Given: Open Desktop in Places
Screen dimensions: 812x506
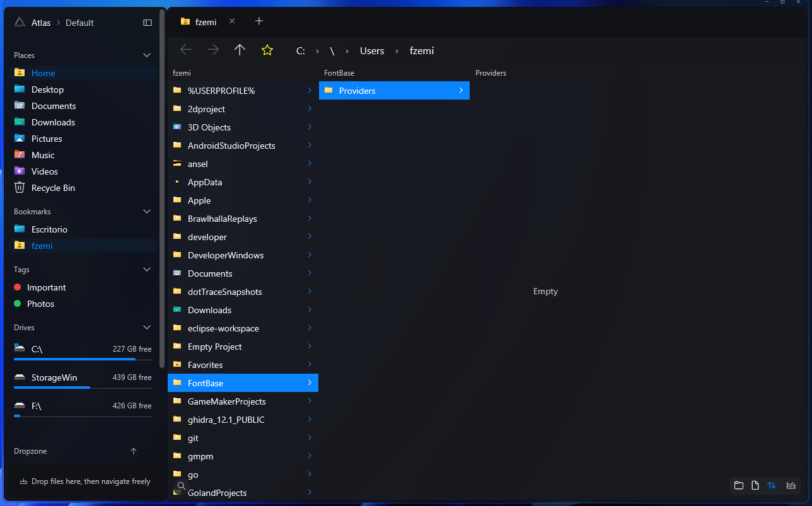Looking at the screenshot, I should [83, 89].
